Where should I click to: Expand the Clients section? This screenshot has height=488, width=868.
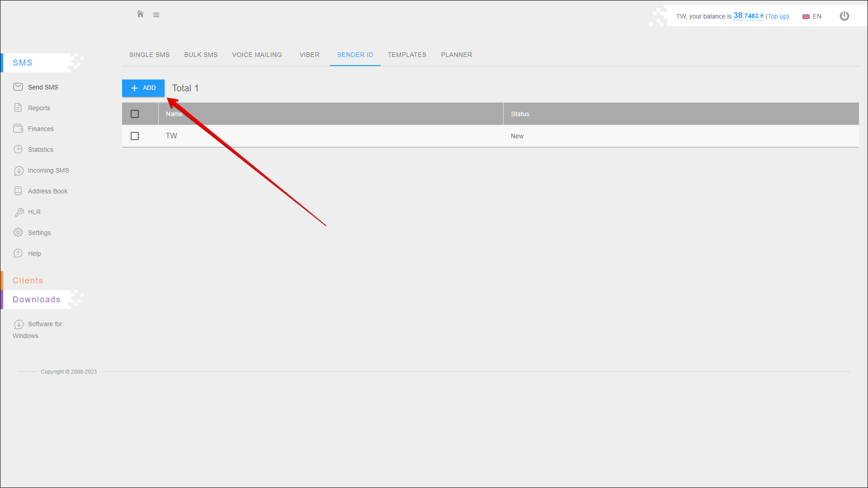coord(28,281)
